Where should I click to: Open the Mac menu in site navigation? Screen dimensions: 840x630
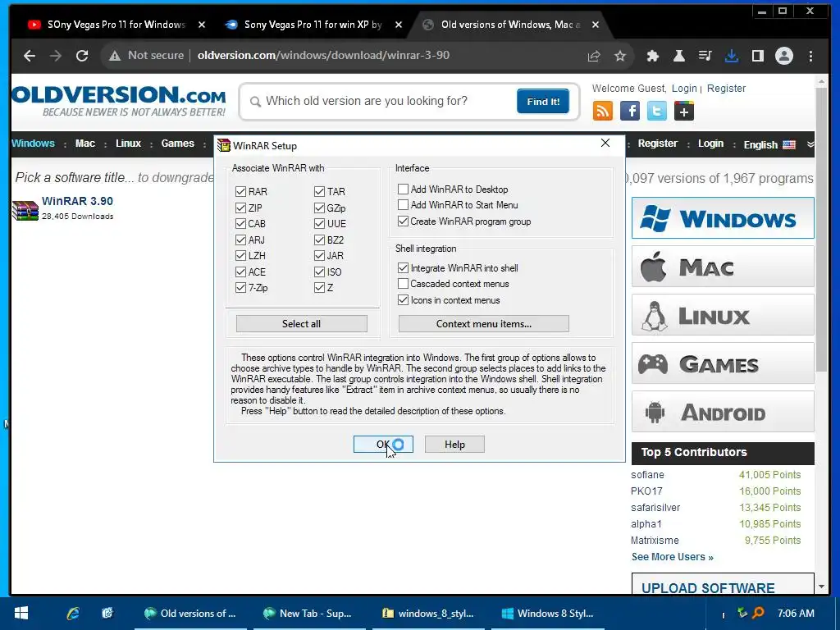85,144
